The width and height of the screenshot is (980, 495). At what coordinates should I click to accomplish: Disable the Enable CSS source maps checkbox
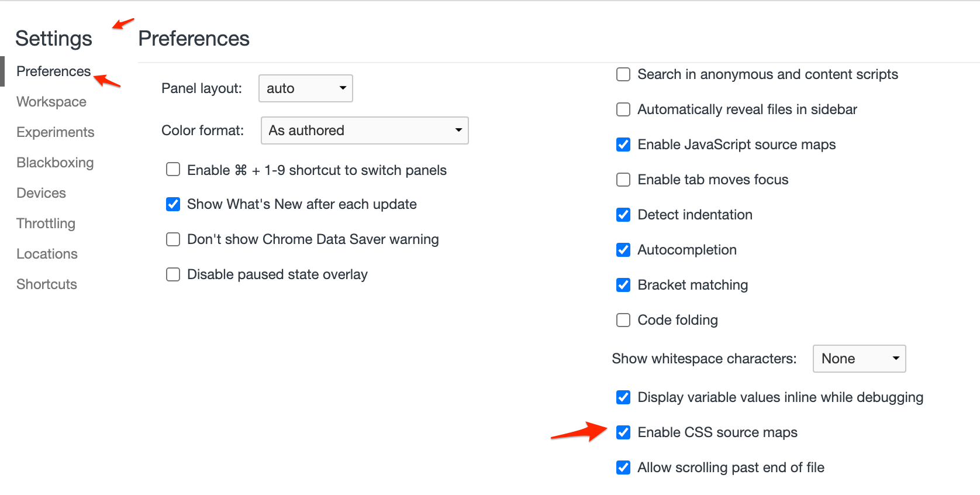point(623,432)
